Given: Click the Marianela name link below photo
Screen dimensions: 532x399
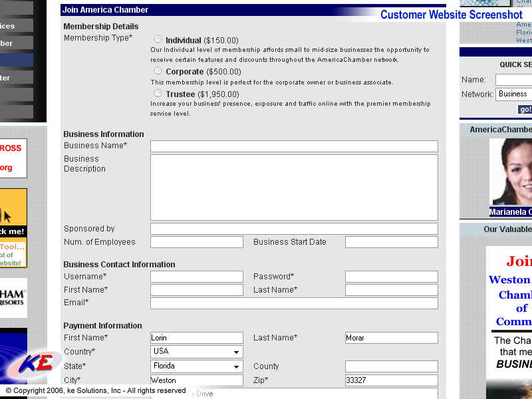Looking at the screenshot, I should click(x=511, y=212).
